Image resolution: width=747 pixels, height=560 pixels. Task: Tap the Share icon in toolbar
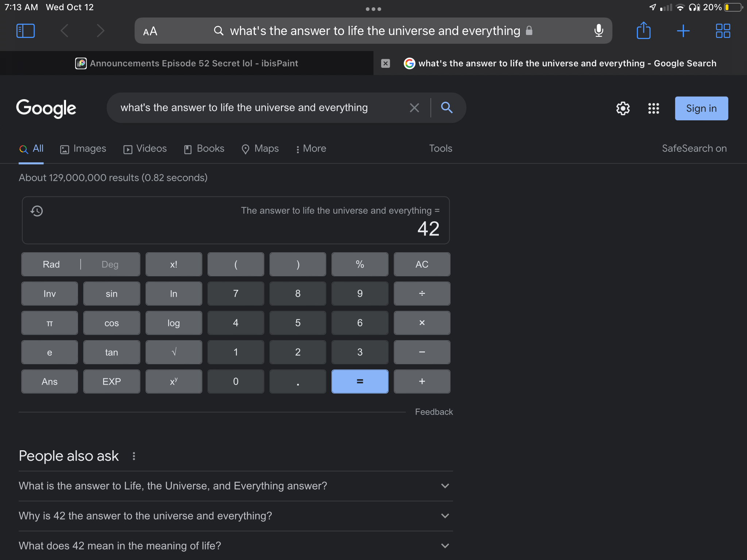tap(643, 31)
